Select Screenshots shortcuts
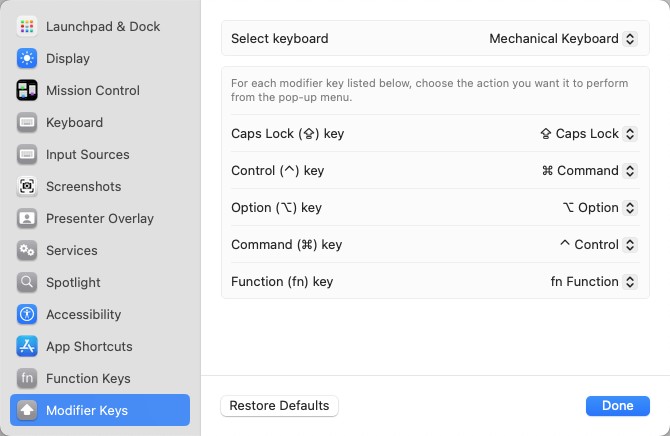This screenshot has width=670, height=436. 100,186
